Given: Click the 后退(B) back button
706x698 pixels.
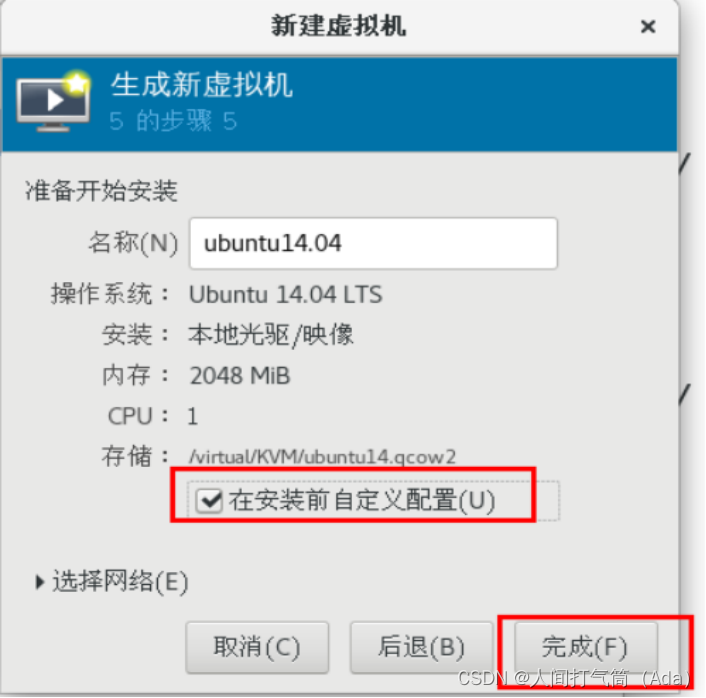Looking at the screenshot, I should pos(421,647).
